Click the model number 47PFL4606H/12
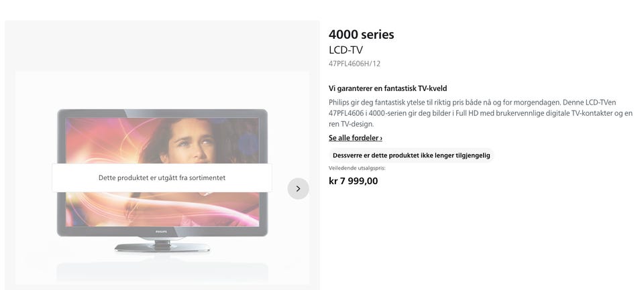This screenshot has height=290, width=644. coord(354,64)
